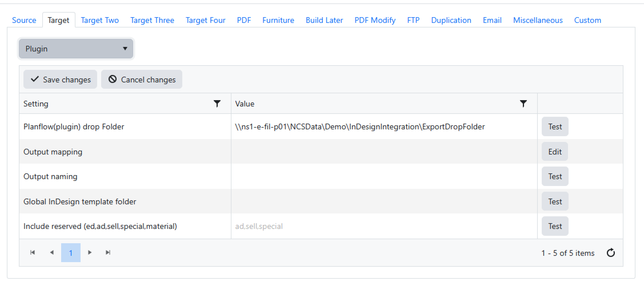Click the Output naming value cell
This screenshot has height=285, width=644.
(x=384, y=177)
